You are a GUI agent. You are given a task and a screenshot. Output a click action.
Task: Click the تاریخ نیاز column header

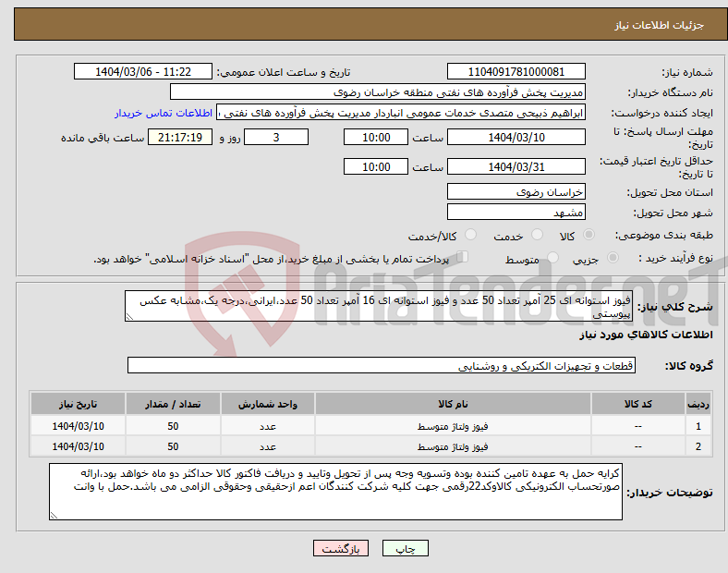pos(78,404)
